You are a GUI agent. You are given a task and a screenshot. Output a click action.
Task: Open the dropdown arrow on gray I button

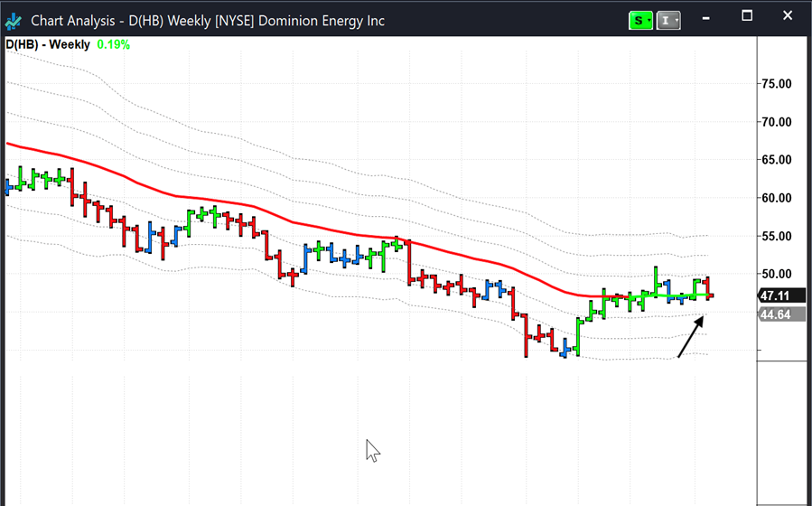point(677,20)
